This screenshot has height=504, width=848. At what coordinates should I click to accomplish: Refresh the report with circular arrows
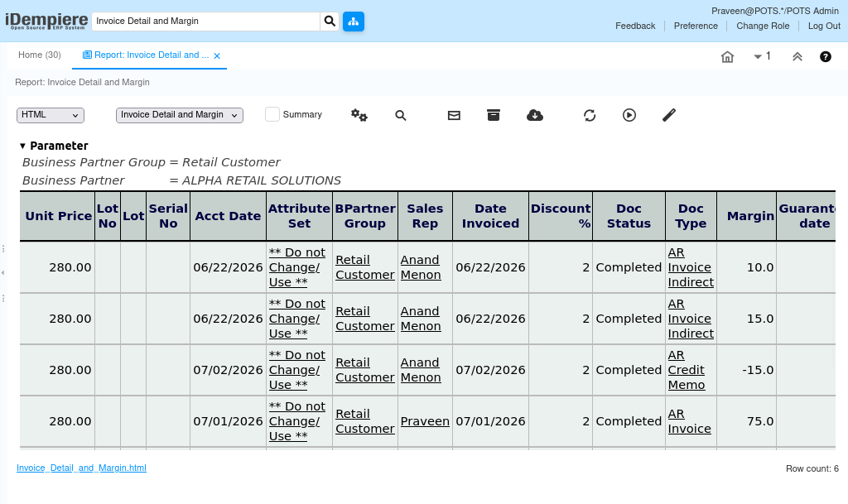point(590,115)
